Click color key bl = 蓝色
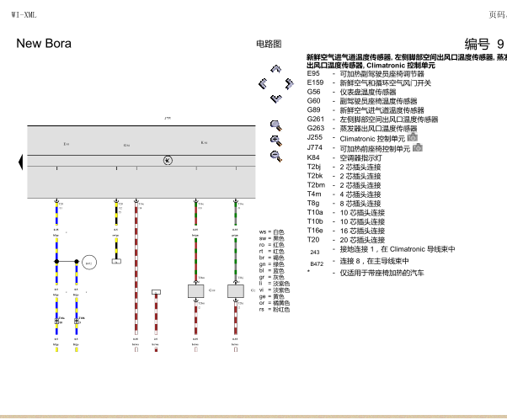 click(271, 271)
